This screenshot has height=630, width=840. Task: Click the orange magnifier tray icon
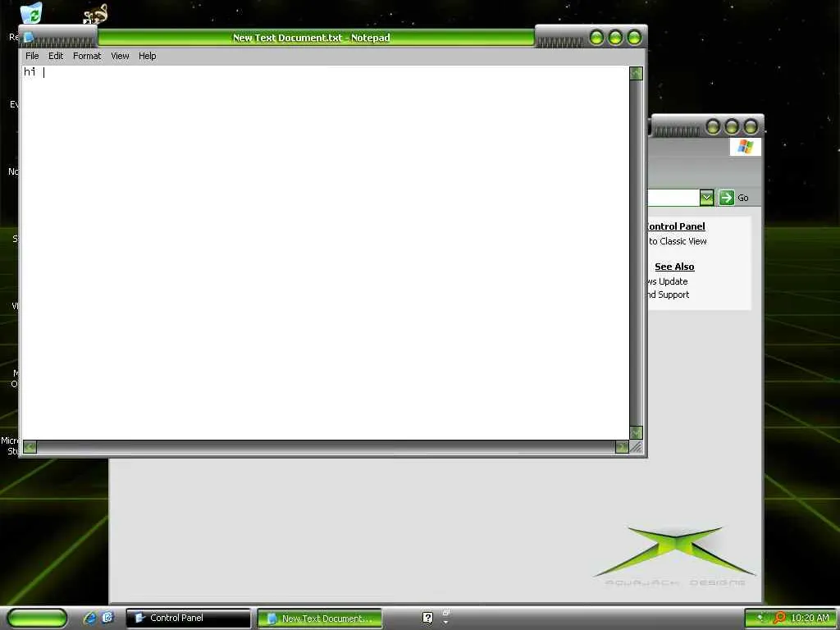click(779, 618)
